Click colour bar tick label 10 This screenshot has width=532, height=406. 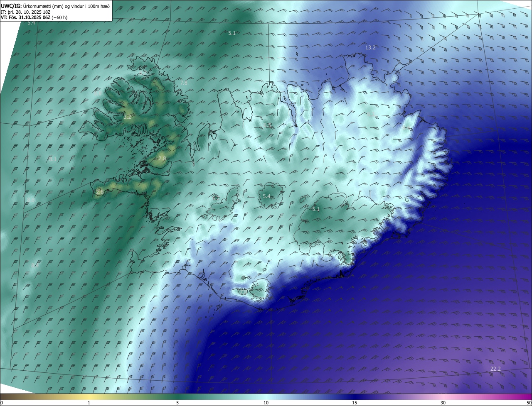tap(266, 403)
